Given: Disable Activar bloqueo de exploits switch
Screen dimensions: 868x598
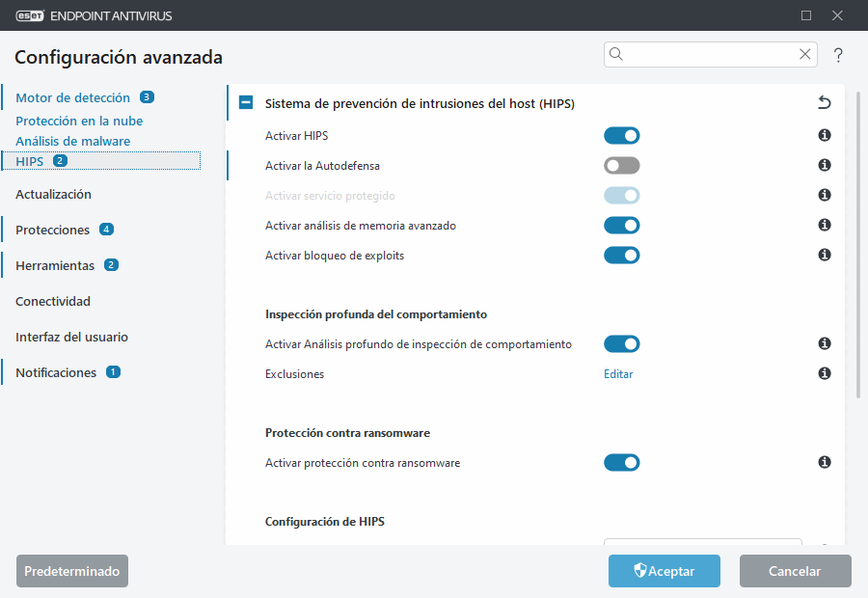Looking at the screenshot, I should tap(622, 256).
